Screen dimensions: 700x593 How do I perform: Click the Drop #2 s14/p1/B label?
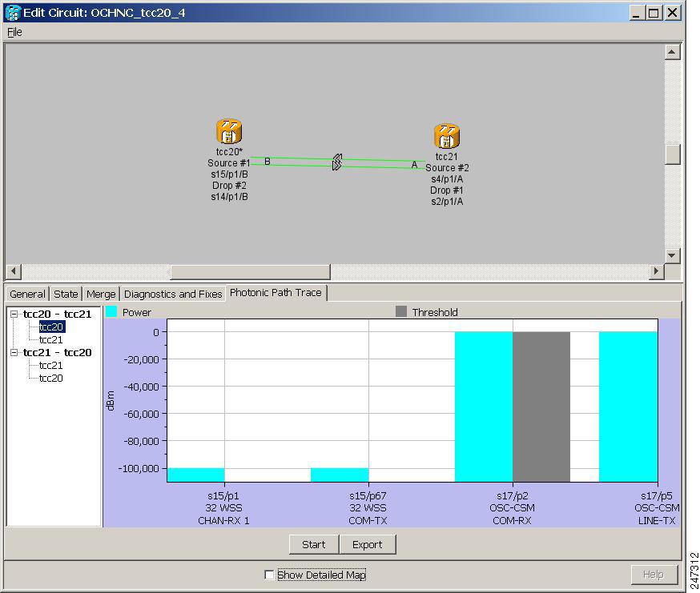[230, 191]
